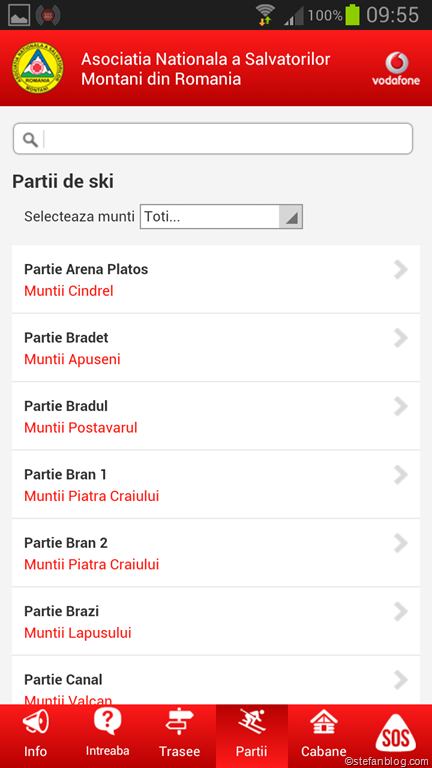Tap the gallery notification icon in status bar

(x=19, y=15)
